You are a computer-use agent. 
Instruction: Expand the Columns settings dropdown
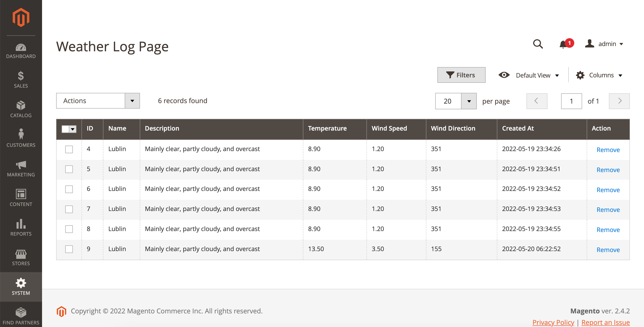click(x=599, y=75)
